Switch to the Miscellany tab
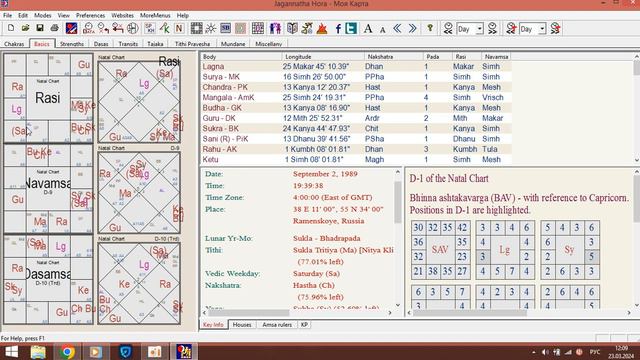Viewport: 640px width, 360px height. (269, 44)
